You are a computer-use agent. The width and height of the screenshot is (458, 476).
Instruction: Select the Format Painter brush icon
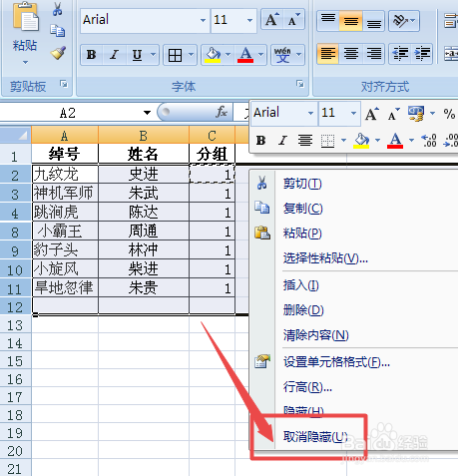pos(58,53)
